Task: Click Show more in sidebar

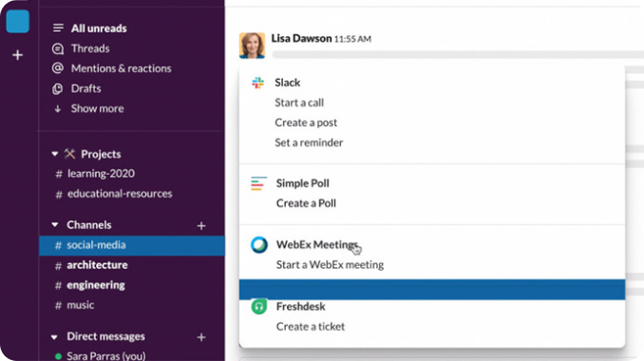Action: pos(97,108)
